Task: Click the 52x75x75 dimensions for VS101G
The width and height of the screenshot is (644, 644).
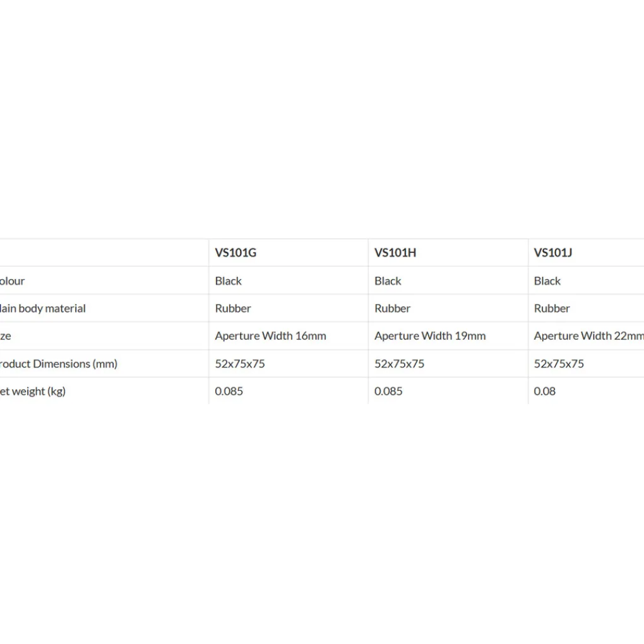Action: (240, 364)
